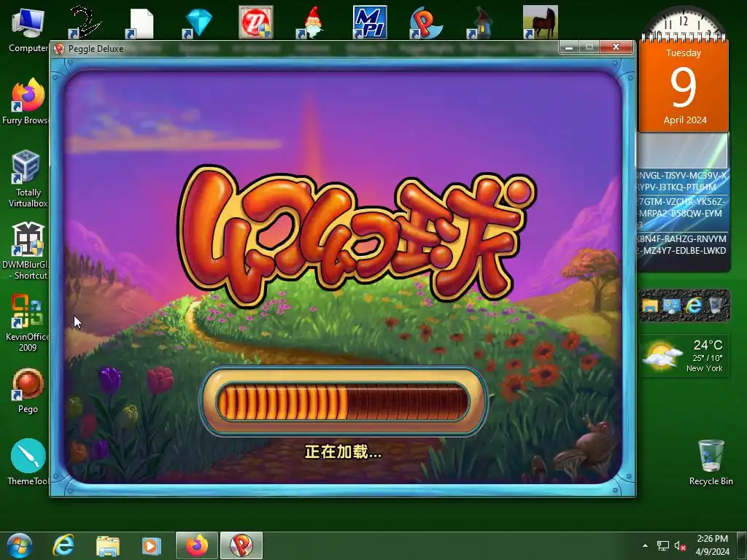Click the weather gadget sun icon
Image resolution: width=747 pixels, height=560 pixels.
pyautogui.click(x=662, y=356)
